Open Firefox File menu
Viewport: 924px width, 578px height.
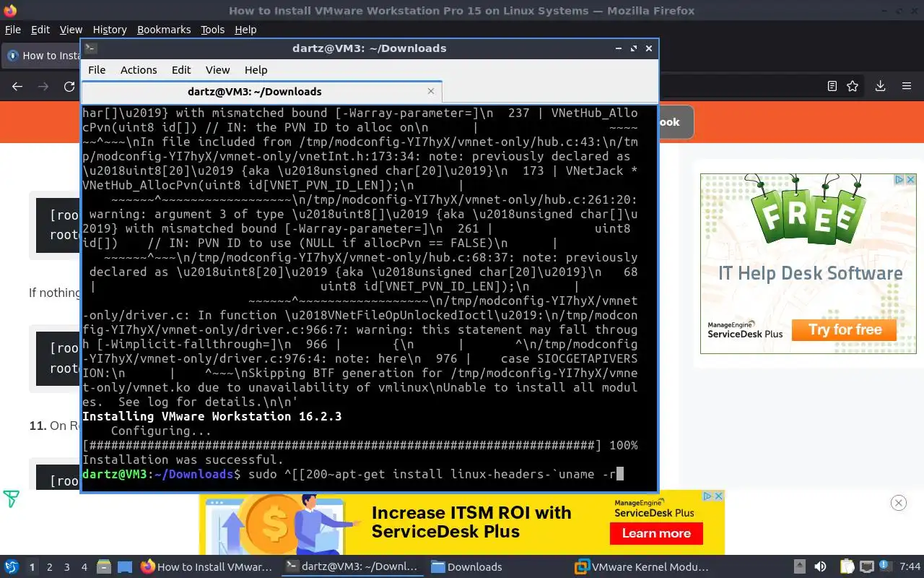click(13, 30)
